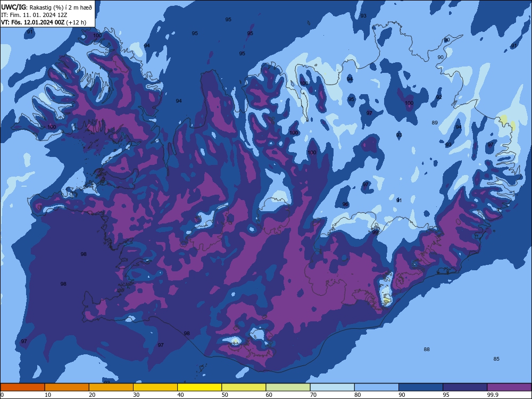Click the 'IT: Fim. 11. 01. 2024 12Z' line
Screen dimensions: 532x399
[34, 15]
